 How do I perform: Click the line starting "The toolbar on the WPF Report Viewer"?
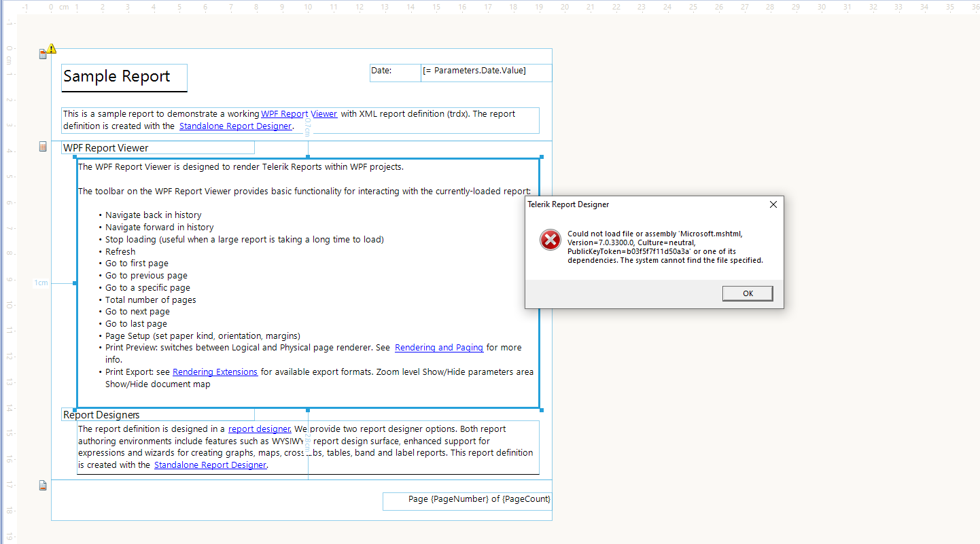[x=304, y=192]
